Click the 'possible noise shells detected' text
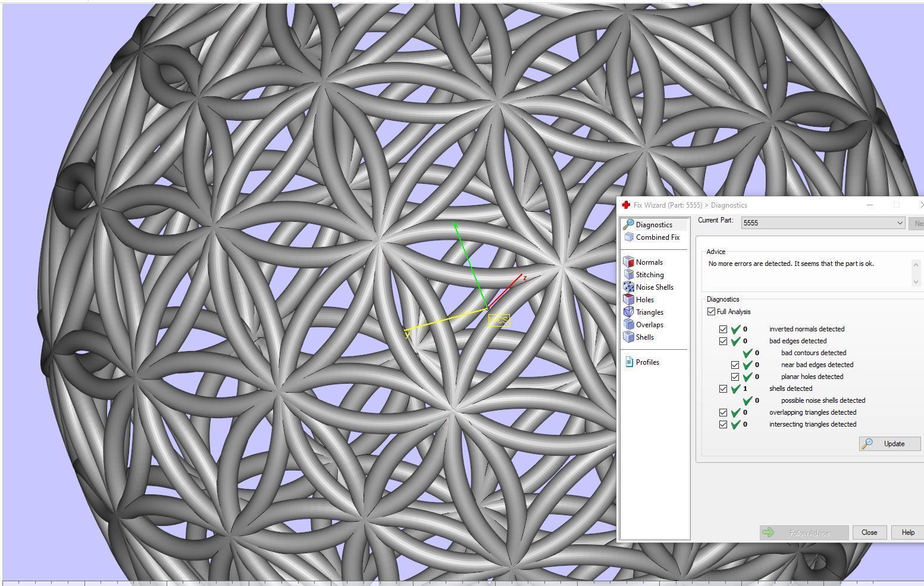The height and width of the screenshot is (586, 924). coord(823,400)
